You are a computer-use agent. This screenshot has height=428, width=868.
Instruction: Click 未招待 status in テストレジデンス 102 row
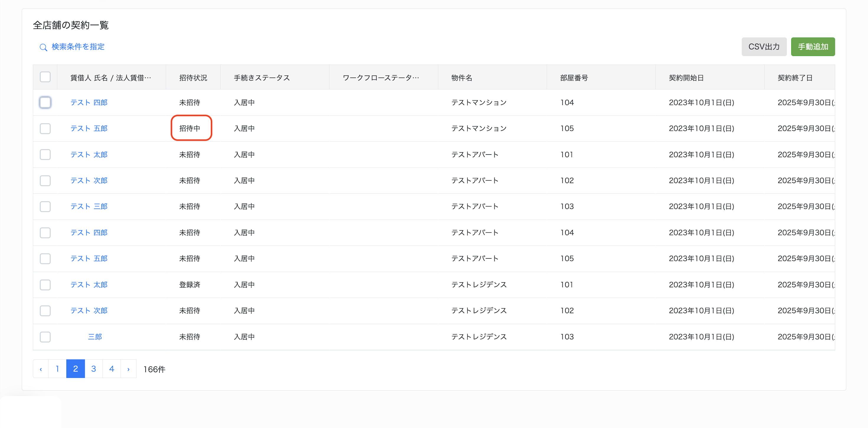(189, 311)
